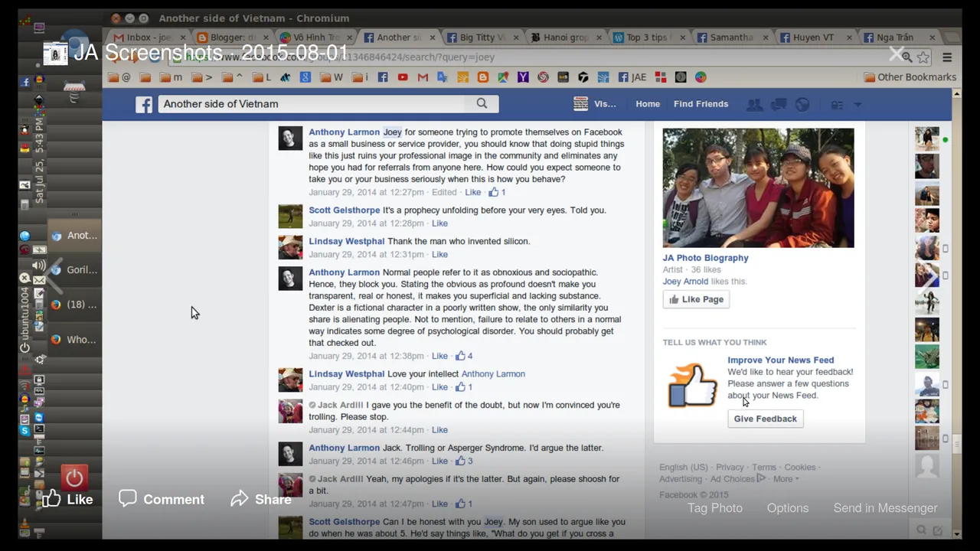This screenshot has height=551, width=980.
Task: Click the red power button in Ubuntu panel
Action: [x=74, y=478]
